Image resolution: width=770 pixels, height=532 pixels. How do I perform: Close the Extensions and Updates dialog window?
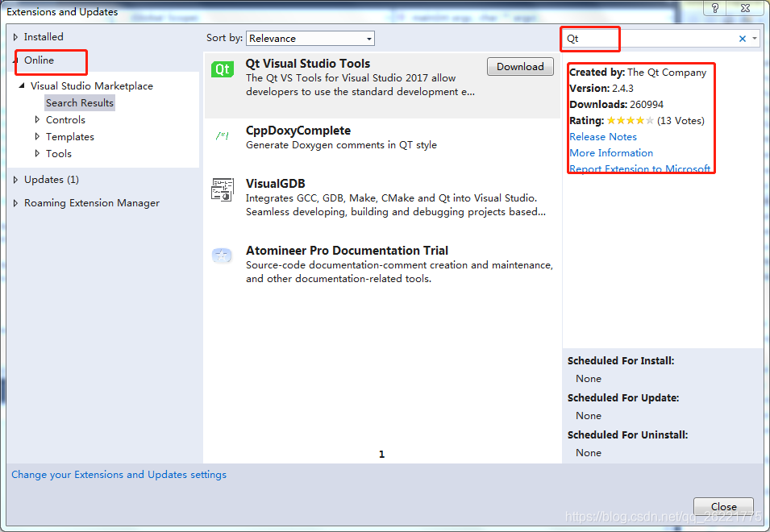745,8
